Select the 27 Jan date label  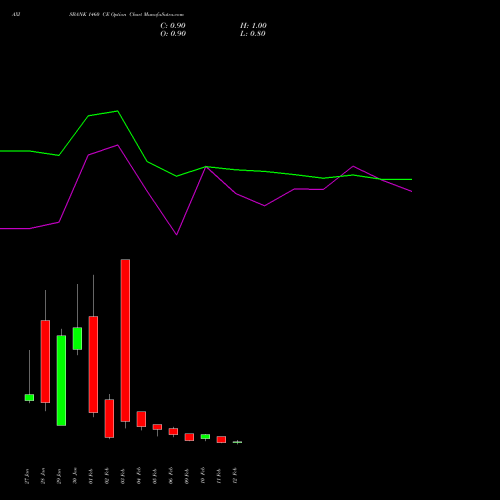[27, 476]
